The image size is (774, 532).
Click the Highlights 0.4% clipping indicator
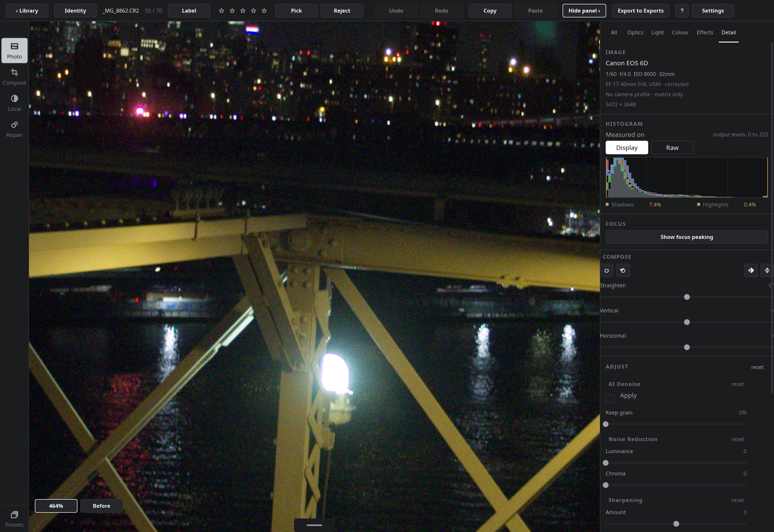(726, 205)
